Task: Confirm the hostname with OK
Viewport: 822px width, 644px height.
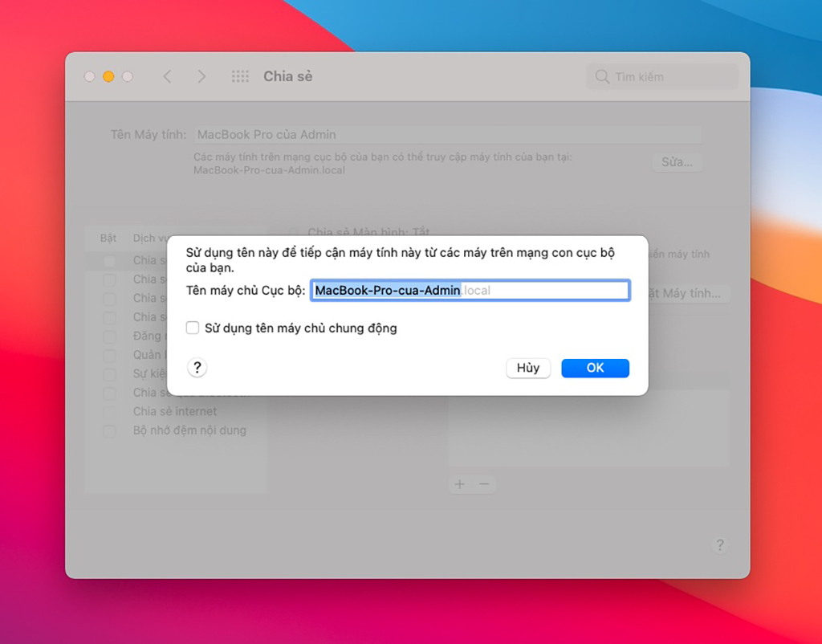Action: click(595, 368)
